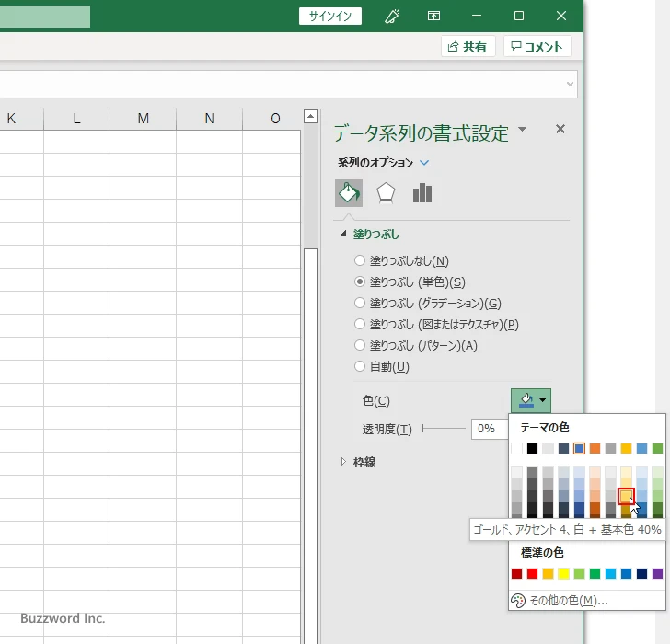Image resolution: width=670 pixels, height=644 pixels.
Task: Select column K header
Action: click(21, 119)
